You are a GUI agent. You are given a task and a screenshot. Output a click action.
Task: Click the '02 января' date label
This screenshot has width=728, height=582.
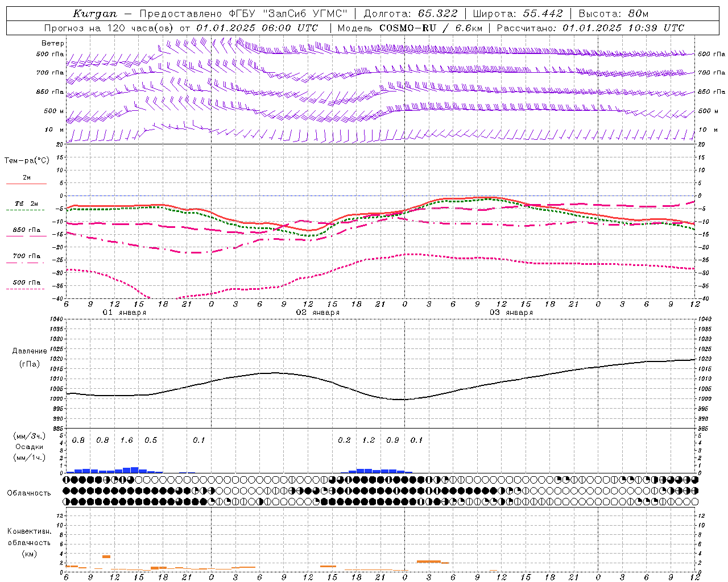click(x=317, y=313)
